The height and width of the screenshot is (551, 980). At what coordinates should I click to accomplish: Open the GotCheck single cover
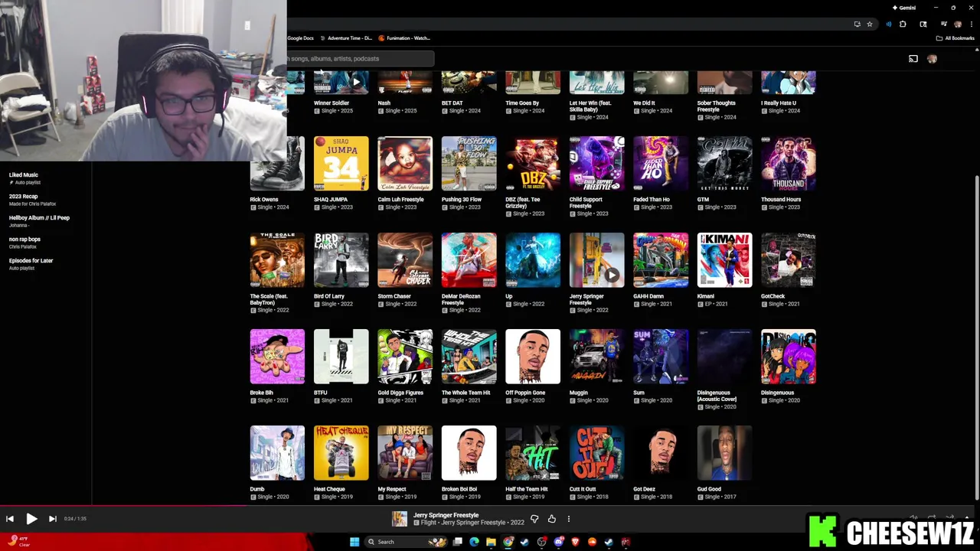click(789, 260)
